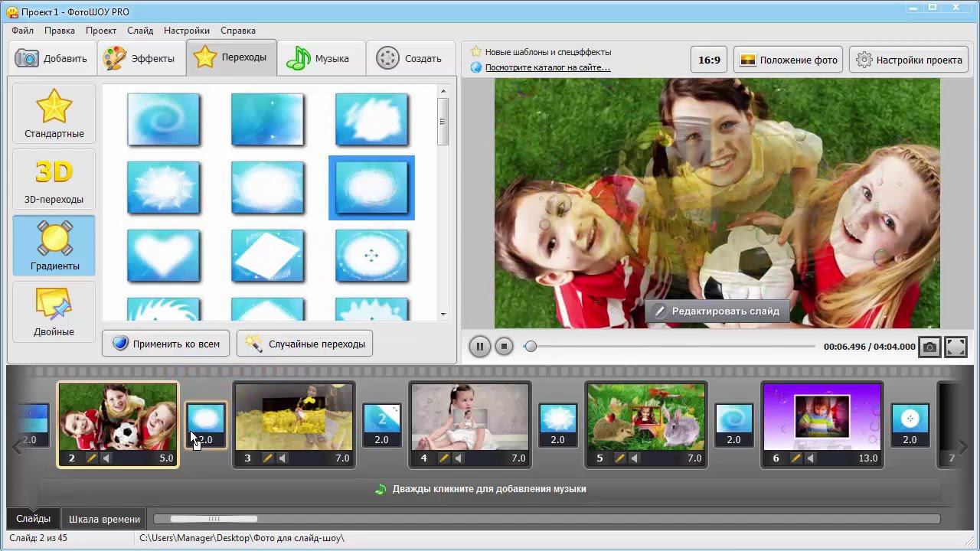Open the Слайд menu
This screenshot has height=551, width=980.
(x=140, y=31)
